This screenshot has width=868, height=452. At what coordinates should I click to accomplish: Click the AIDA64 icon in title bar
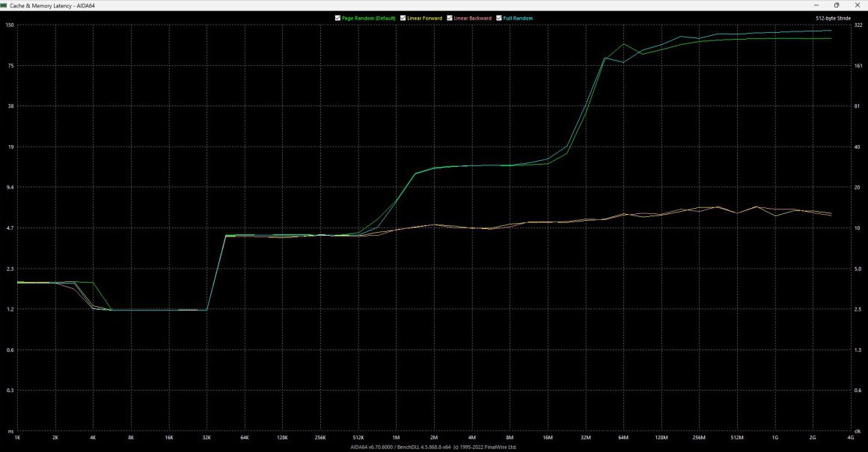point(4,5)
